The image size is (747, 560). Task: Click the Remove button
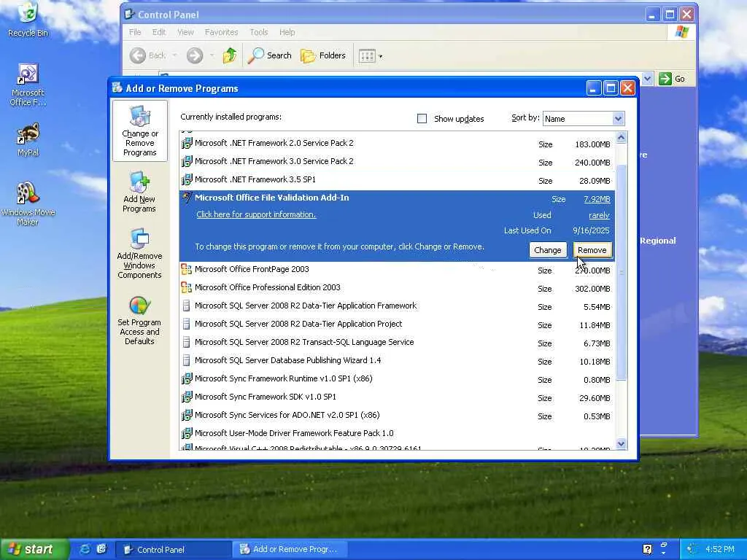(x=592, y=250)
